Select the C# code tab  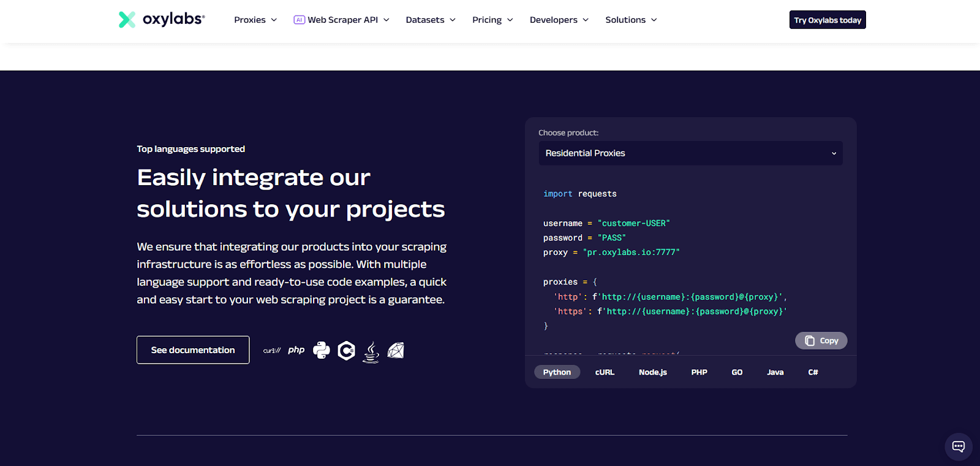pos(813,372)
